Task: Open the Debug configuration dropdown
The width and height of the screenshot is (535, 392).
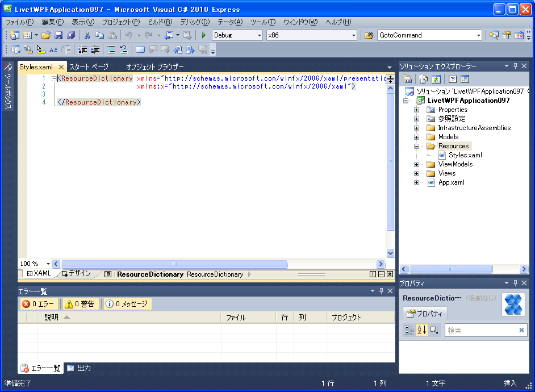Action: (x=260, y=35)
